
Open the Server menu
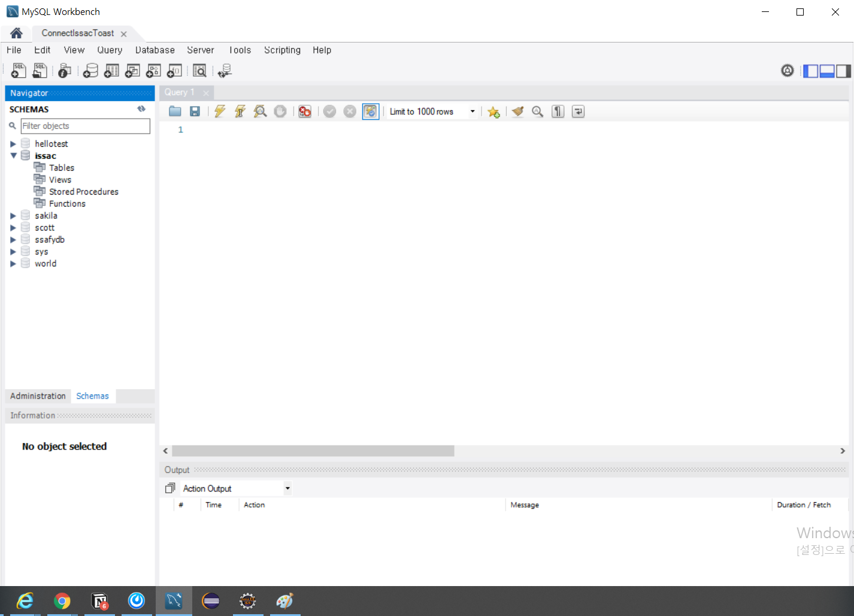coord(201,50)
